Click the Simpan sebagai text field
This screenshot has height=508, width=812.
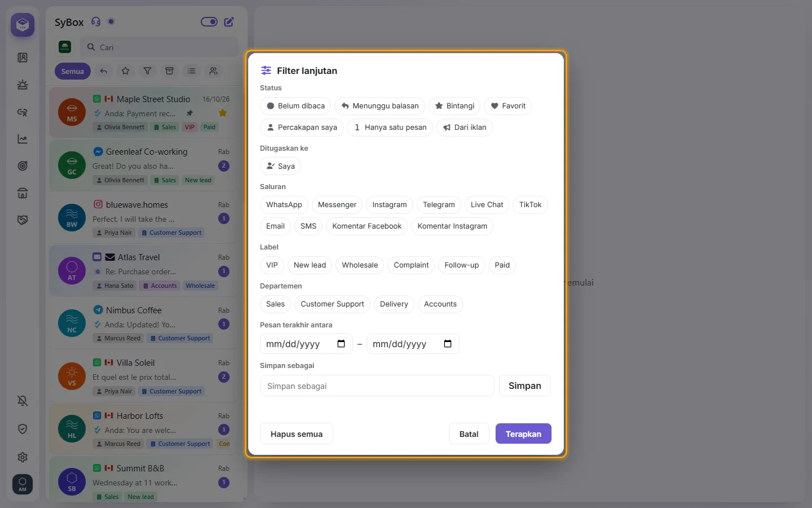coord(377,386)
